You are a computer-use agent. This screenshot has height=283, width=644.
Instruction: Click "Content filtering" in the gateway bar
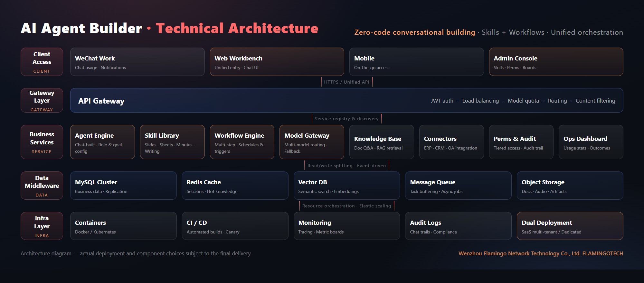coord(595,101)
